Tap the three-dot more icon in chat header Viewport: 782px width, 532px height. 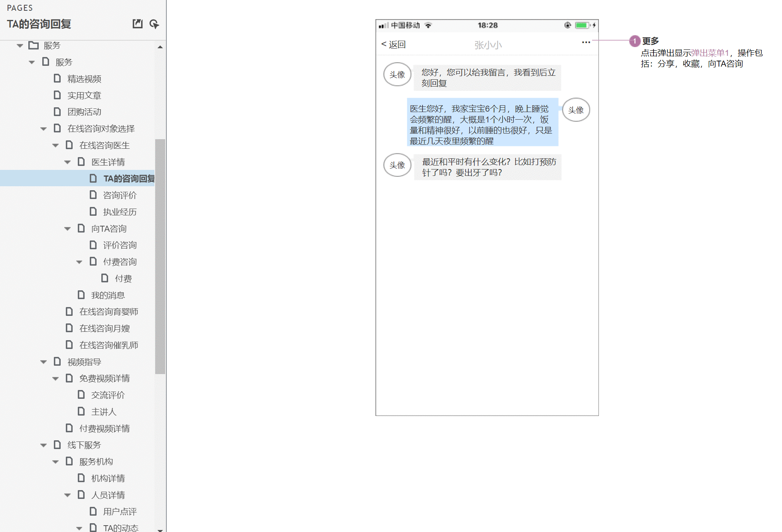pos(586,42)
